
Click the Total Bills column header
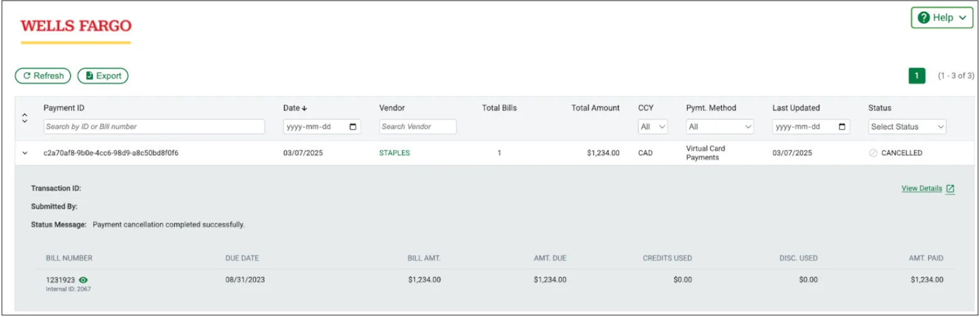tap(499, 108)
